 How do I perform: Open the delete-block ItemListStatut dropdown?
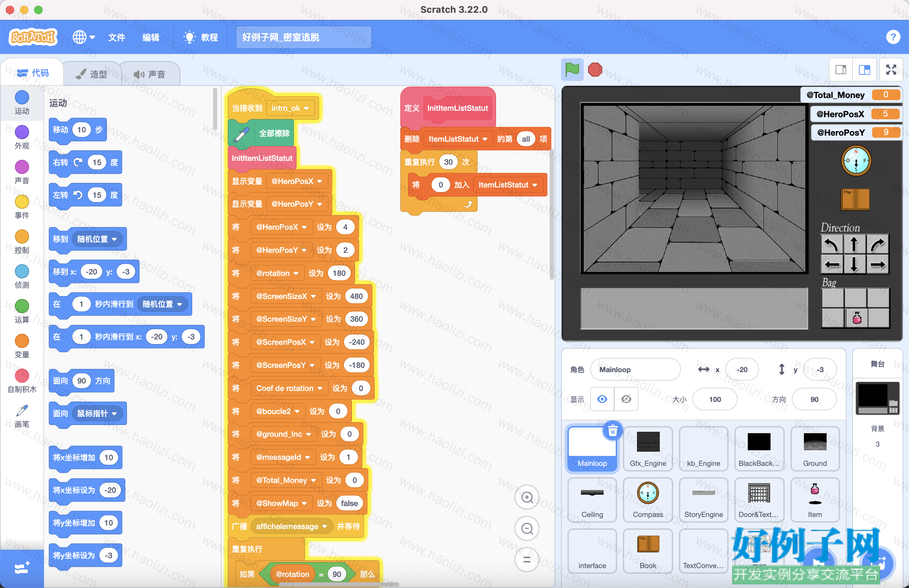pyautogui.click(x=458, y=139)
